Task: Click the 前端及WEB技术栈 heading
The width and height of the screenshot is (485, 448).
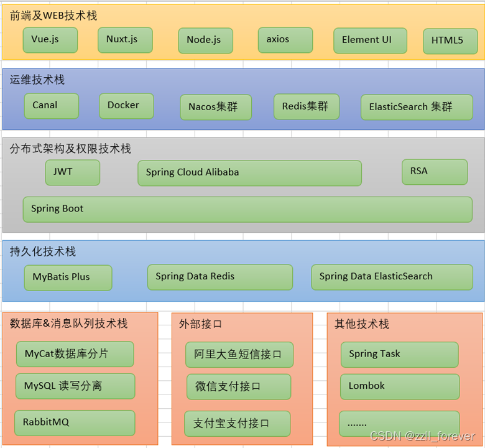Action: (x=53, y=15)
